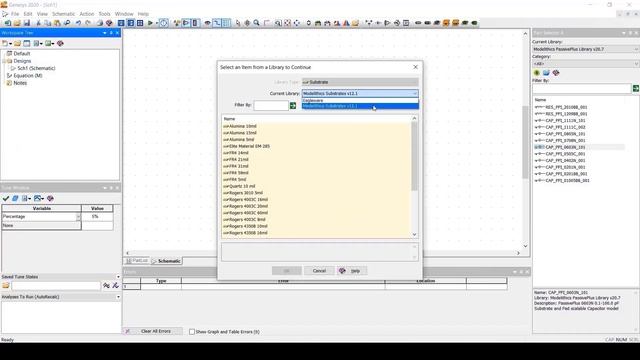Viewport: 640px width, 360px height.
Task: Expand the Saved Tune States dropdown arrow
Action: [118, 277]
